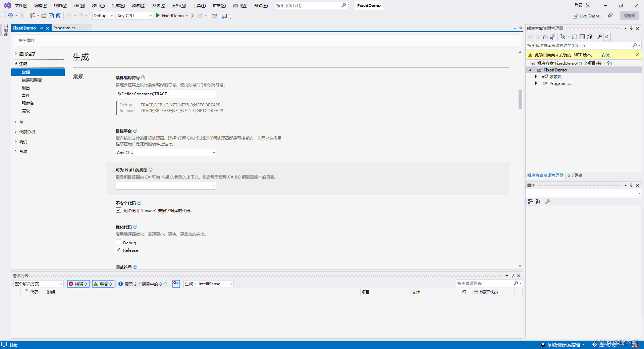Click 添加到源代码管理 in status bar
This screenshot has width=644, height=349.
click(x=563, y=345)
